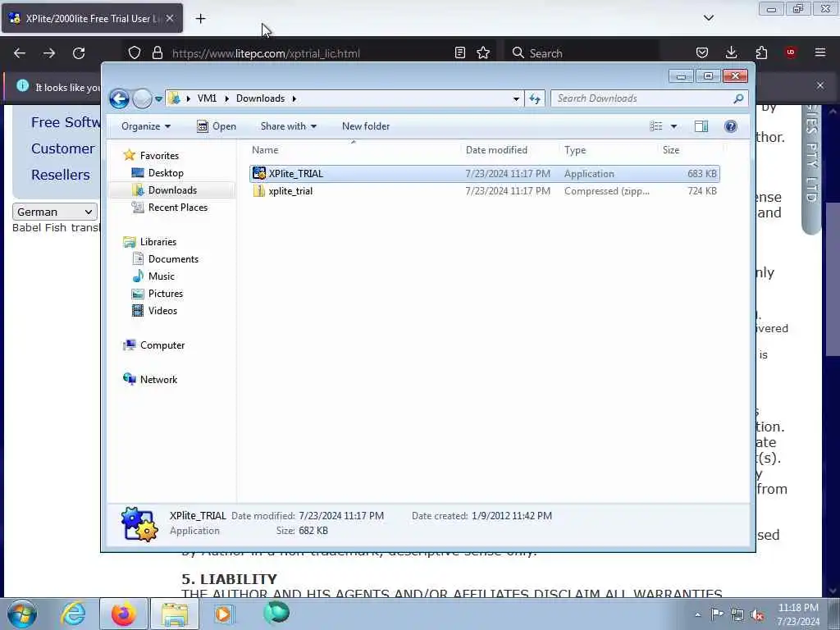Select Libraries in the navigation pane
This screenshot has width=840, height=630.
pos(158,242)
